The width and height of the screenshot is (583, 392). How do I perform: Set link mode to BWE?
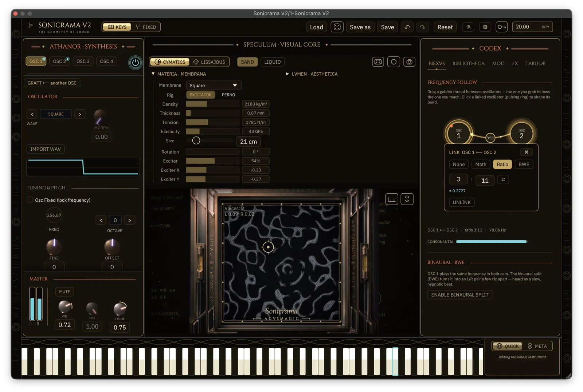(x=524, y=165)
